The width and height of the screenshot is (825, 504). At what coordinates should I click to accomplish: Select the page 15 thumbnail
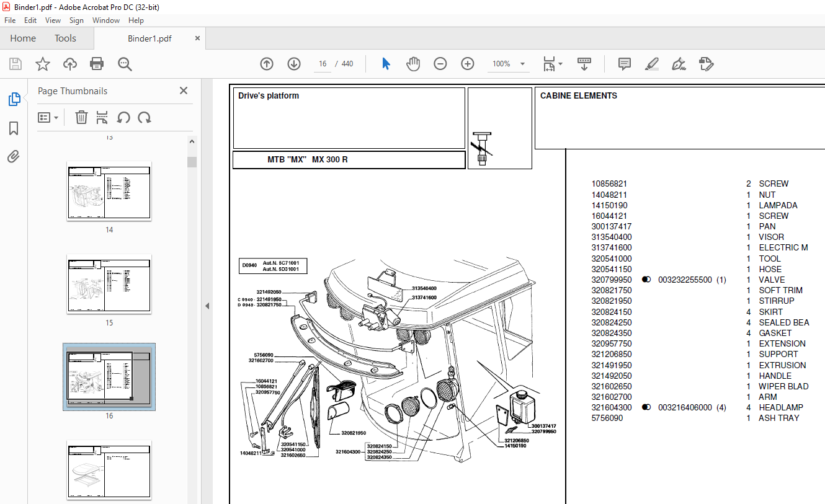click(x=109, y=284)
